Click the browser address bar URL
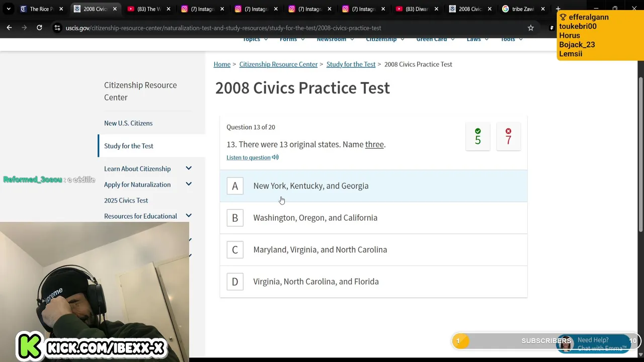Image resolution: width=644 pixels, height=362 pixels. 223,28
